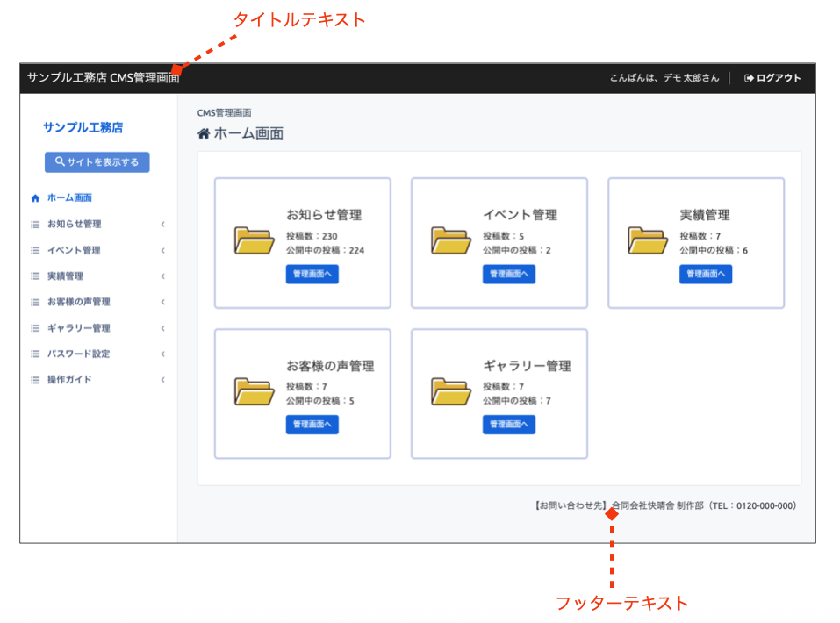Click サンプル工務店 CMS管理画面 title text in header
This screenshot has height=623, width=840.
(104, 78)
